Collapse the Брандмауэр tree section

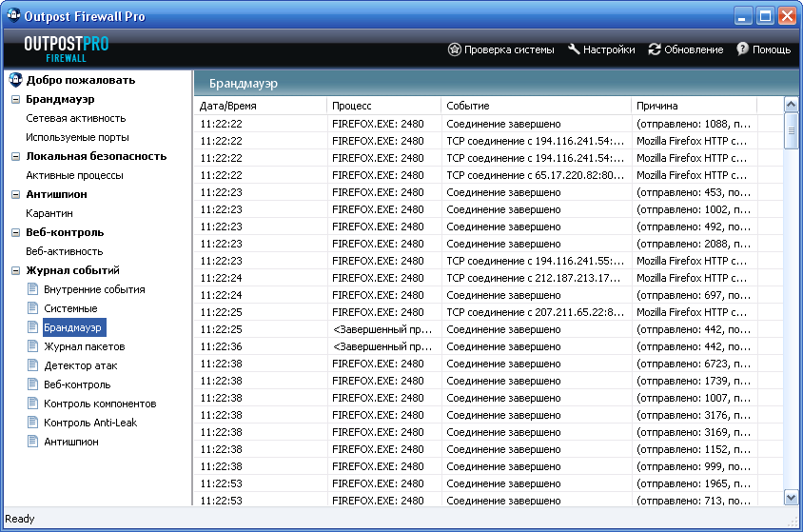(16, 99)
